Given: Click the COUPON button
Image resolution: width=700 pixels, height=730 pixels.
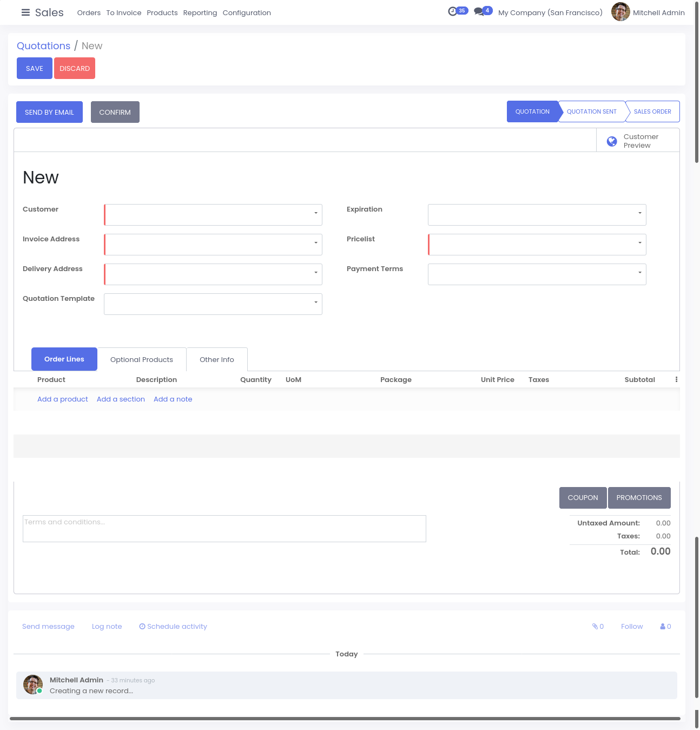Looking at the screenshot, I should coord(583,498).
